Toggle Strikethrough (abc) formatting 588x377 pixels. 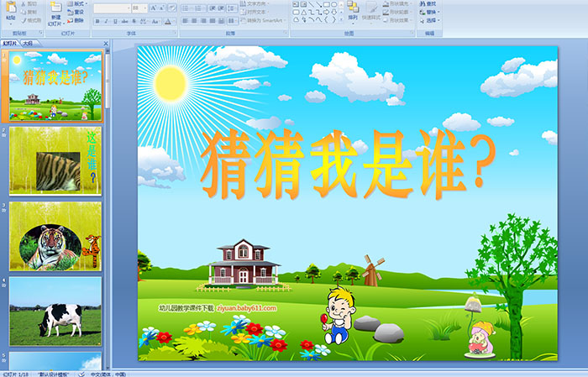pos(124,21)
